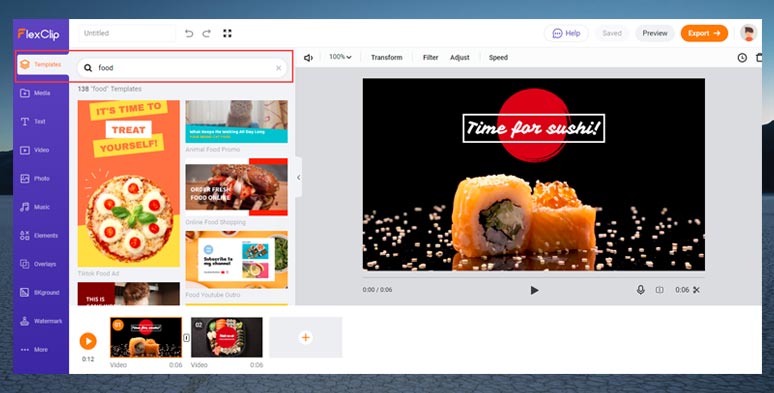Click the 0:00 / 0:06 time readout

[x=377, y=290]
